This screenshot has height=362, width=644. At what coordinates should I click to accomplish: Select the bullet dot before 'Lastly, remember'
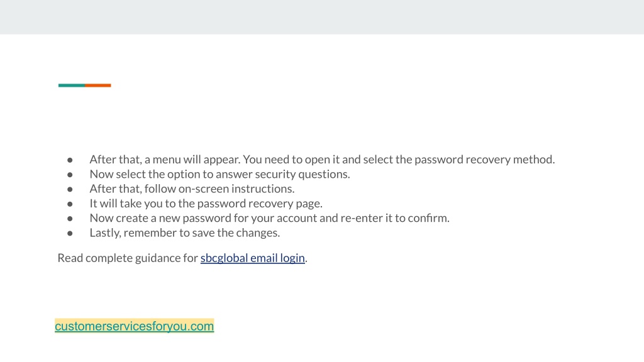point(70,234)
